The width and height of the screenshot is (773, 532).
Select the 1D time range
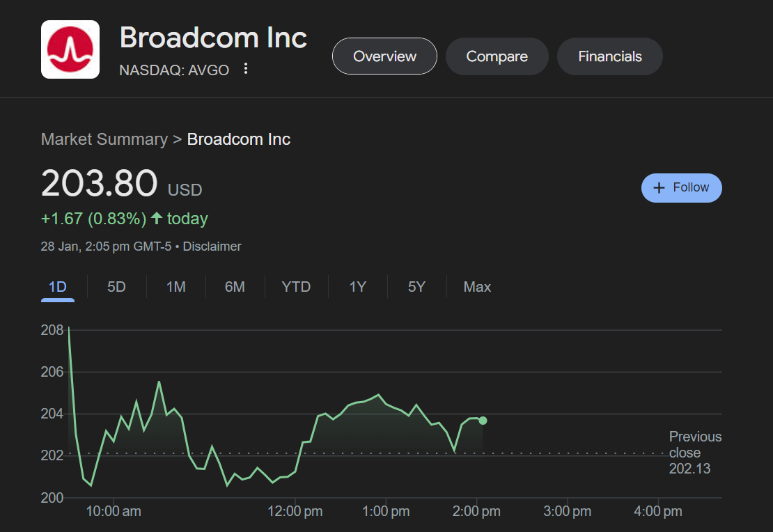click(58, 287)
